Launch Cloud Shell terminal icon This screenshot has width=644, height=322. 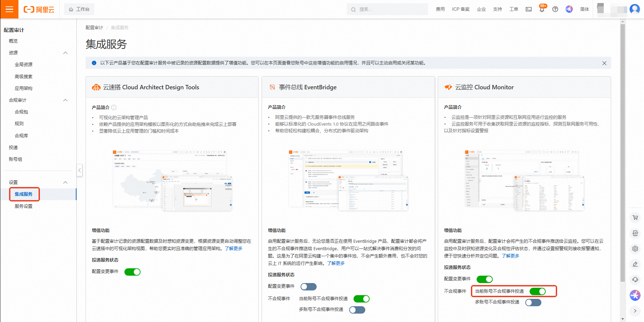click(x=529, y=9)
